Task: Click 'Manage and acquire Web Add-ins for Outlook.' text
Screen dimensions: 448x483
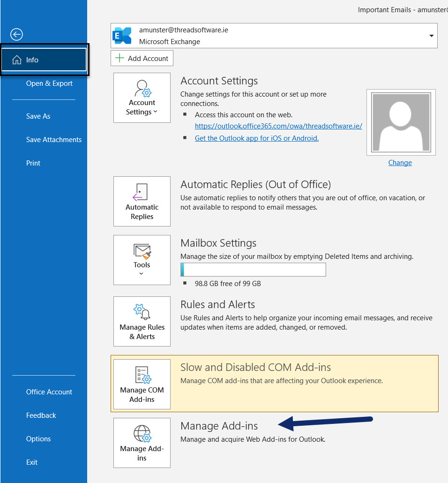Action: (253, 439)
